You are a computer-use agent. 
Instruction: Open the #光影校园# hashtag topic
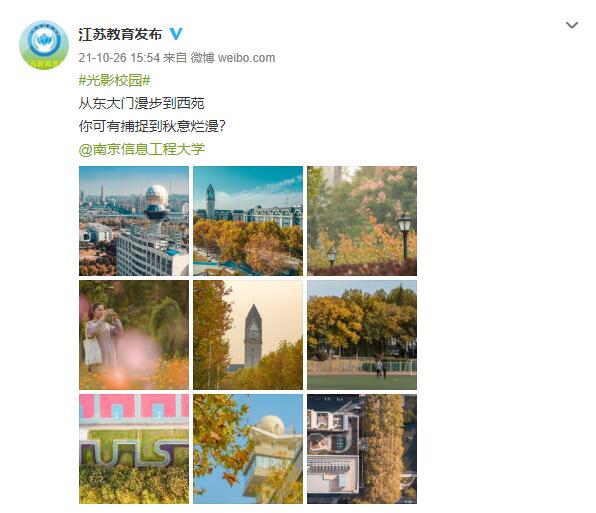[114, 80]
